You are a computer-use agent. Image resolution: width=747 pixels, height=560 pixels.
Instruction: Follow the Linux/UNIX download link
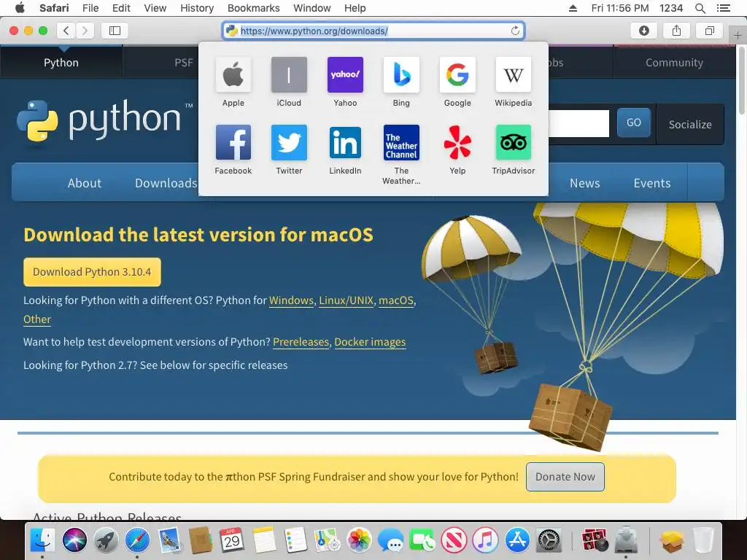click(x=347, y=300)
